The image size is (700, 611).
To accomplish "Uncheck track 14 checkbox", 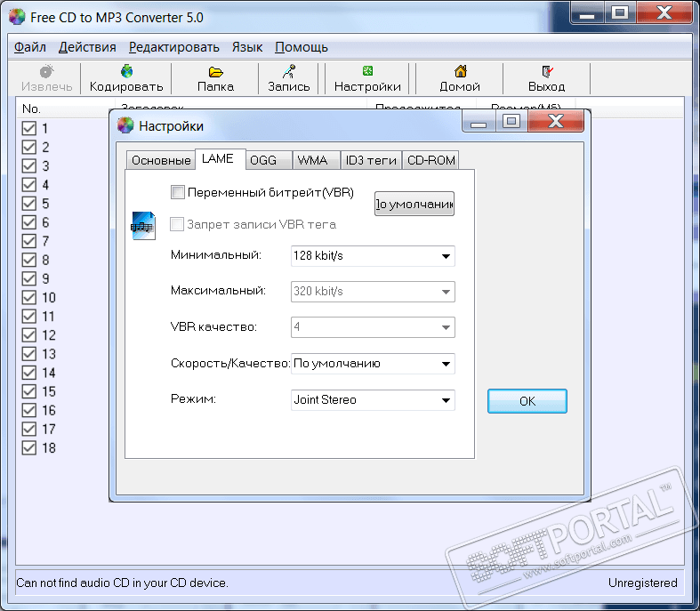I will coord(29,373).
